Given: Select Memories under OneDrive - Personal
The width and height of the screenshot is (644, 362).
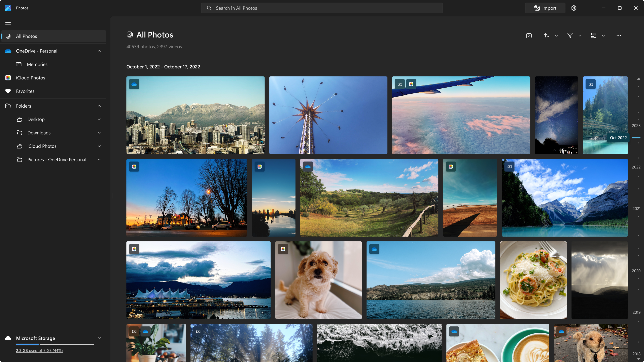Looking at the screenshot, I should (x=37, y=64).
